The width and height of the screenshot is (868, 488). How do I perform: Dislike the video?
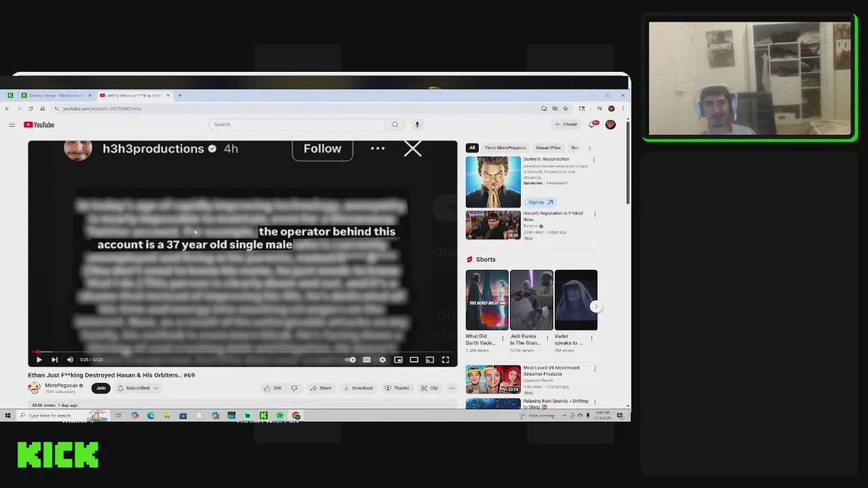tap(294, 388)
